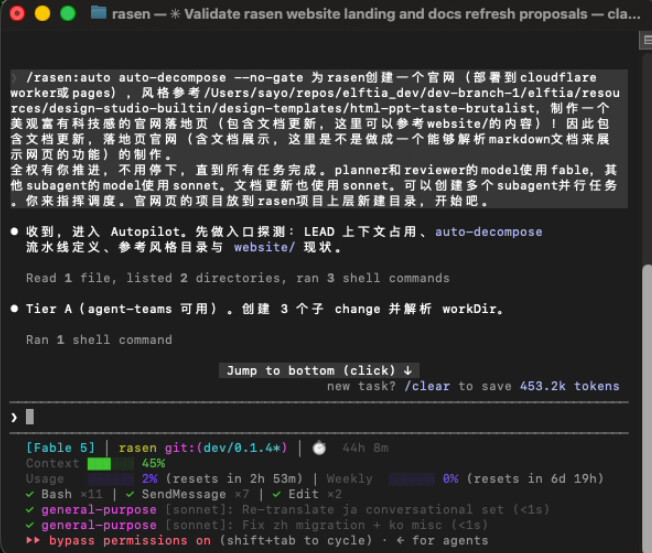Viewport: 652px width, 553px height.
Task: Click the vertical scrollbar thumb
Action: click(647, 407)
